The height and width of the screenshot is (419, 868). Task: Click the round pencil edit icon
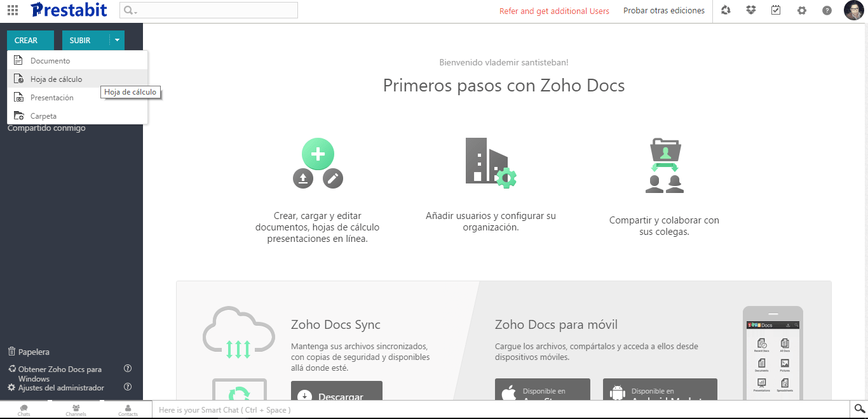tap(333, 178)
